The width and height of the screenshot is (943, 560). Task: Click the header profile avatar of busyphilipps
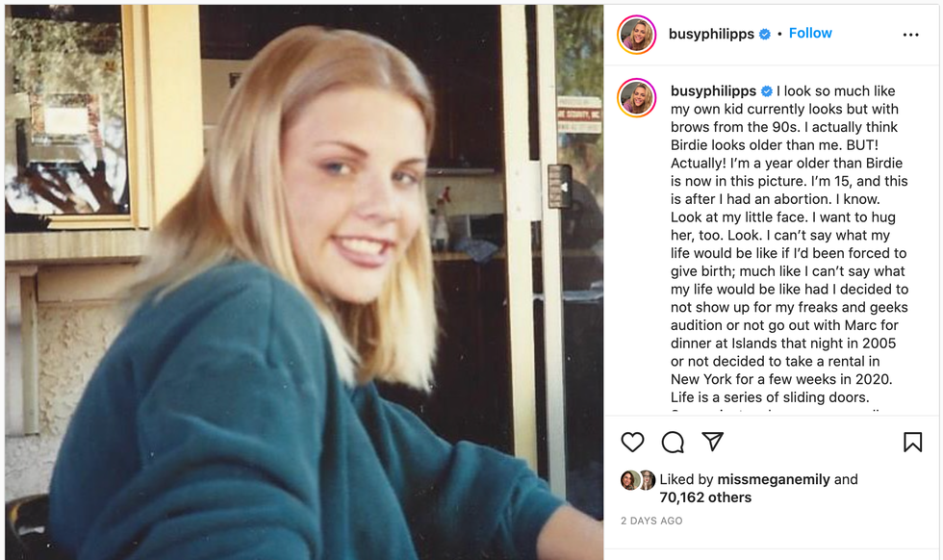click(x=636, y=35)
